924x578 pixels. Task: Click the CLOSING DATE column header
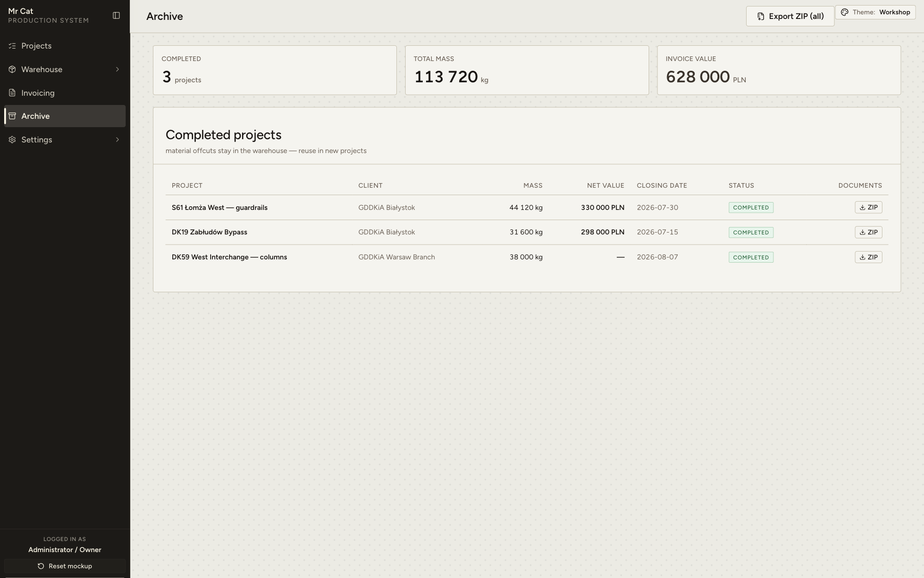point(662,185)
